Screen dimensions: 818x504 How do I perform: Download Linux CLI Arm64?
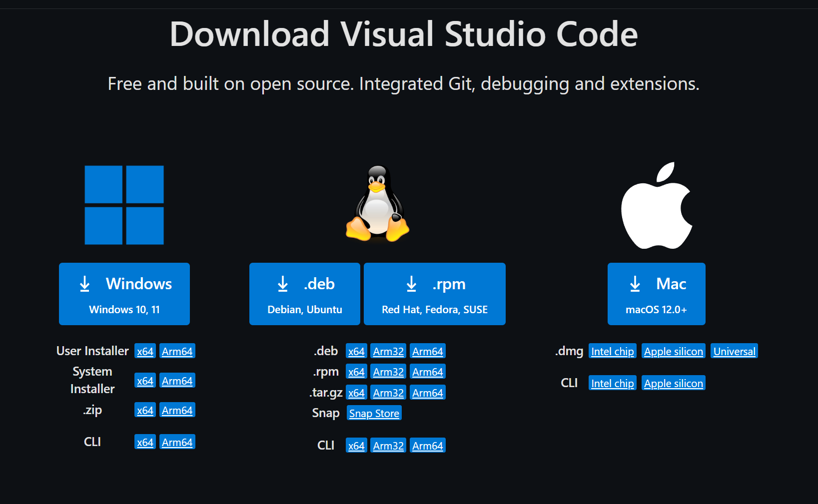tap(428, 446)
